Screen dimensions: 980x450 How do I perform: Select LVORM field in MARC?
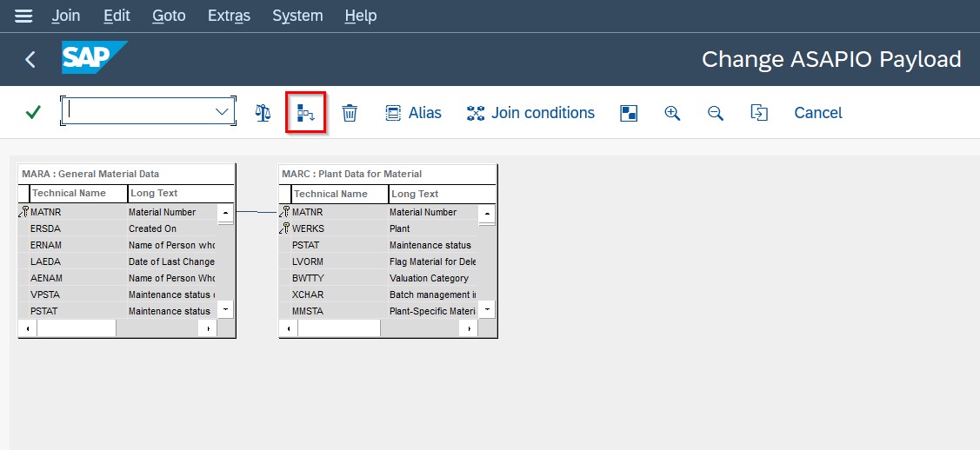[308, 261]
